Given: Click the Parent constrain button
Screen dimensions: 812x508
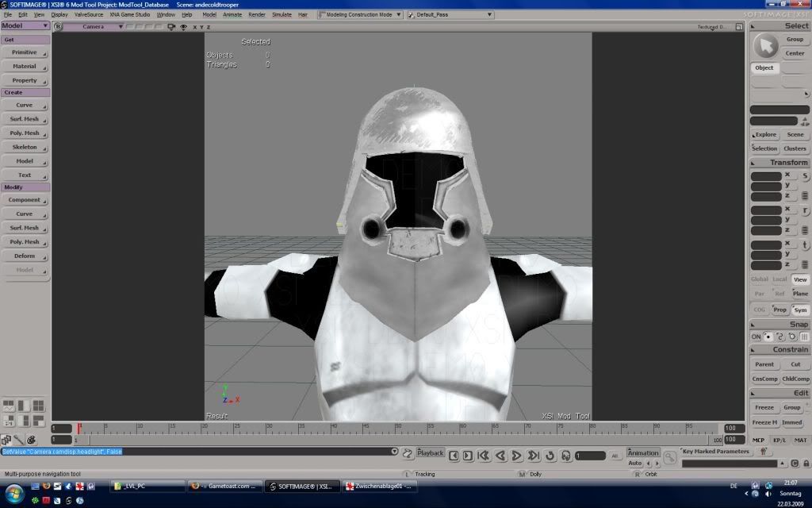Looking at the screenshot, I should coord(764,364).
